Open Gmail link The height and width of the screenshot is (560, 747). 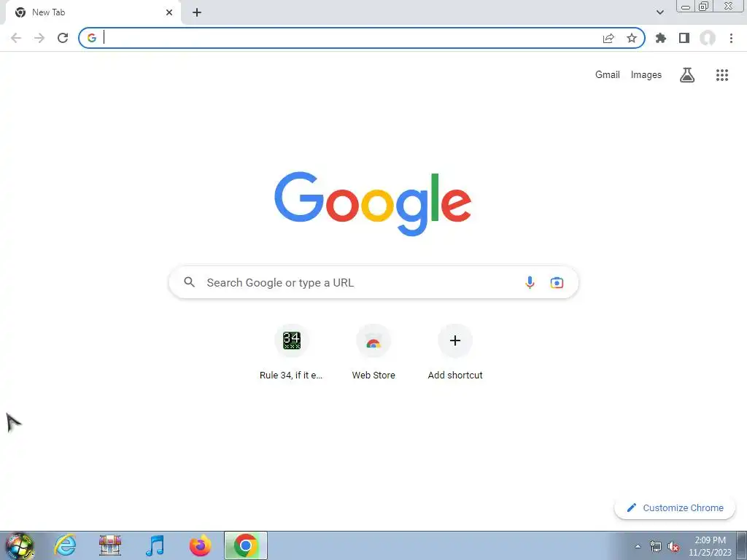click(x=608, y=75)
